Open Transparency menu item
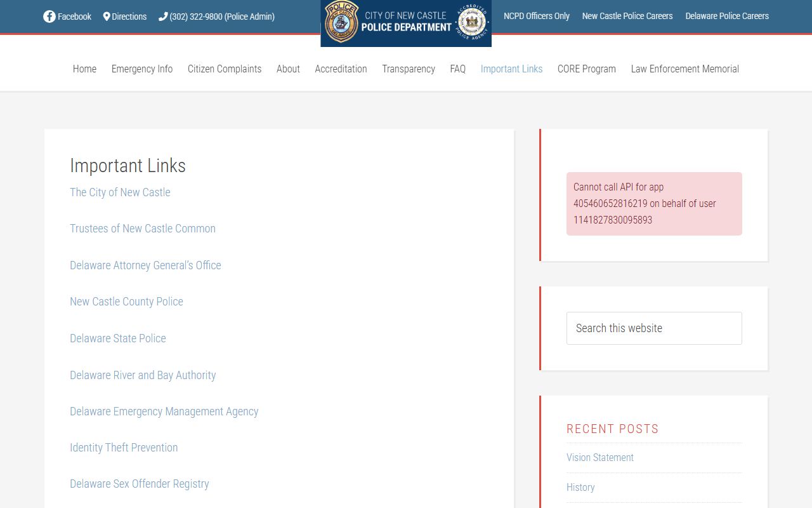Image resolution: width=812 pixels, height=508 pixels. 409,69
